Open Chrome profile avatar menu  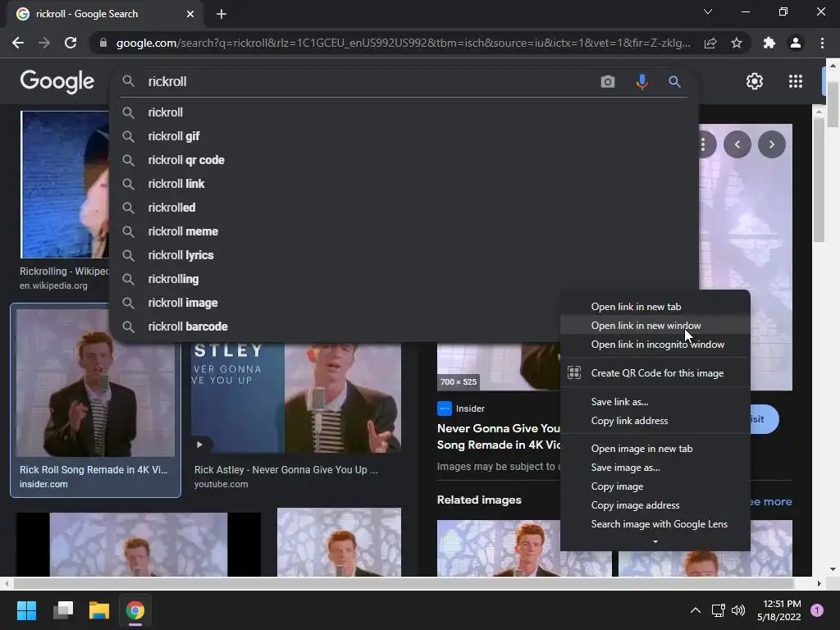click(796, 43)
